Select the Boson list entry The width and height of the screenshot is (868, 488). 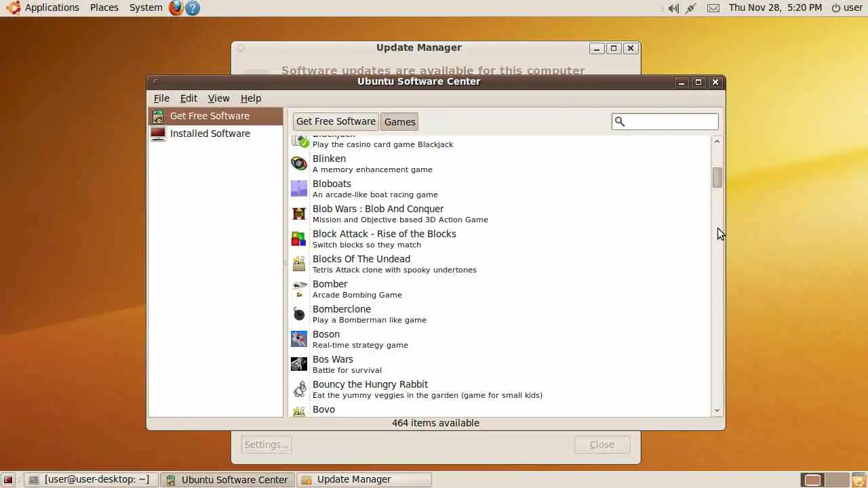tap(500, 339)
